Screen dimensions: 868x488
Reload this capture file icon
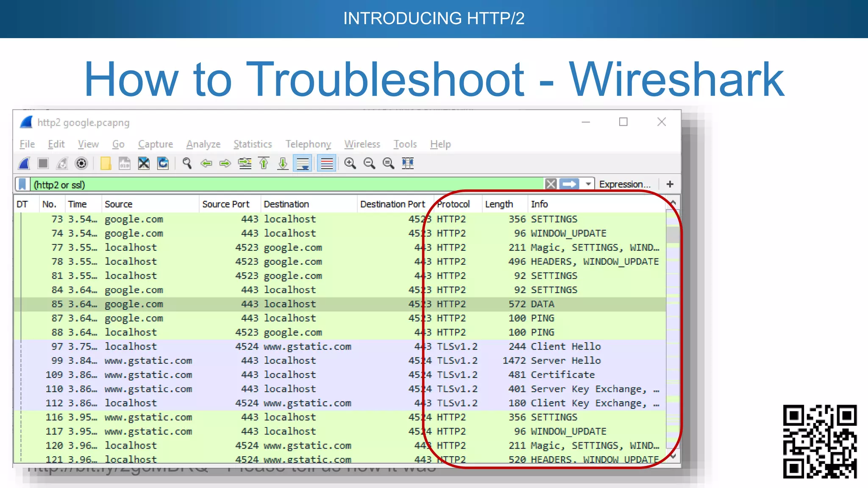pos(163,164)
